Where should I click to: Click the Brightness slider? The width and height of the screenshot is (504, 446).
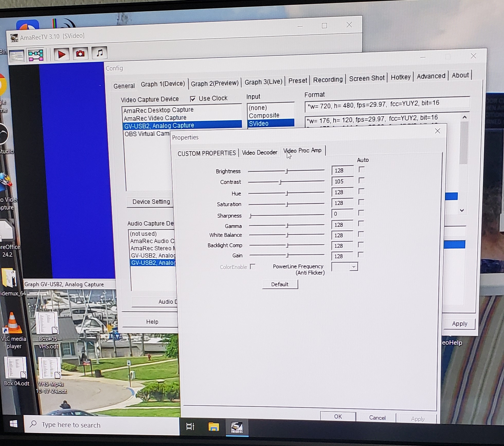pyautogui.click(x=286, y=171)
